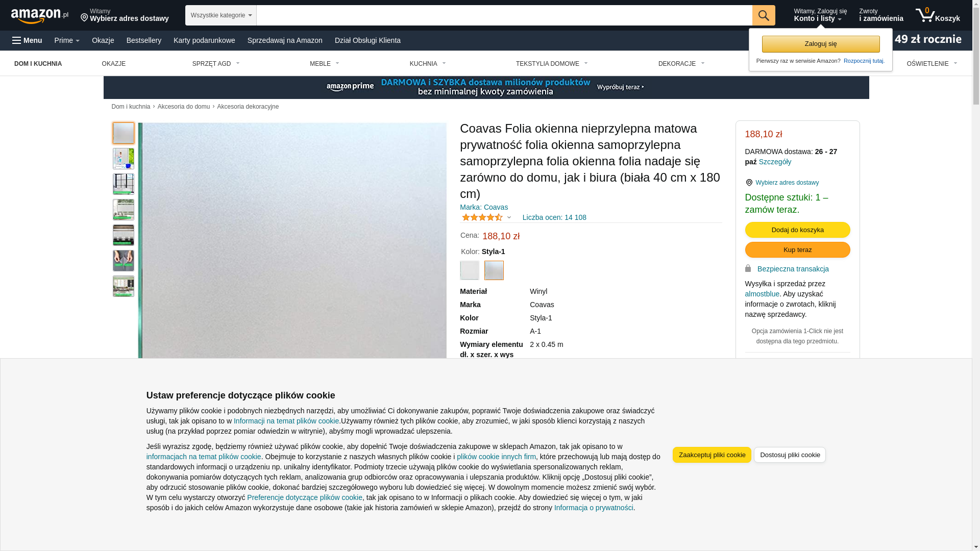This screenshot has height=551, width=980.
Task: Open the star rating popover
Action: (486, 217)
